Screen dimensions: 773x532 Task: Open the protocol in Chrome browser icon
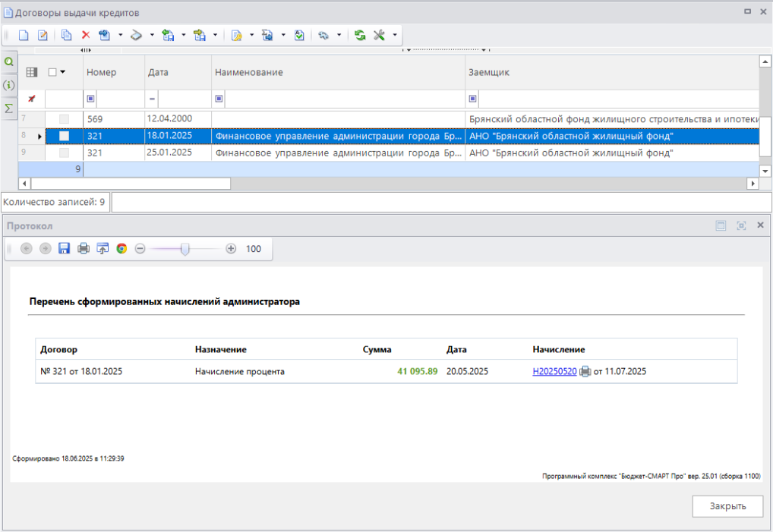coord(121,249)
